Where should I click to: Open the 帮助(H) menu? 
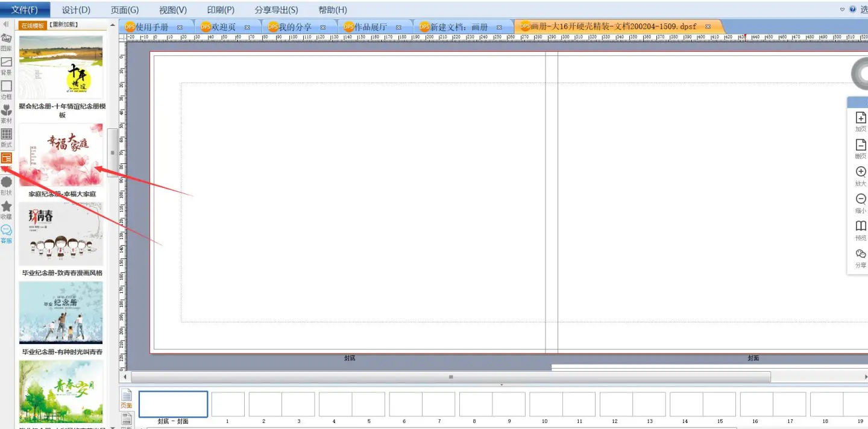(x=333, y=10)
